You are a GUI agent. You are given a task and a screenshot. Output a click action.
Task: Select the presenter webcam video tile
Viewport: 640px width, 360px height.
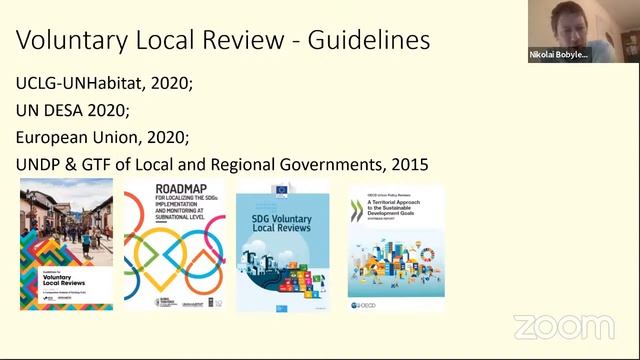pyautogui.click(x=584, y=31)
